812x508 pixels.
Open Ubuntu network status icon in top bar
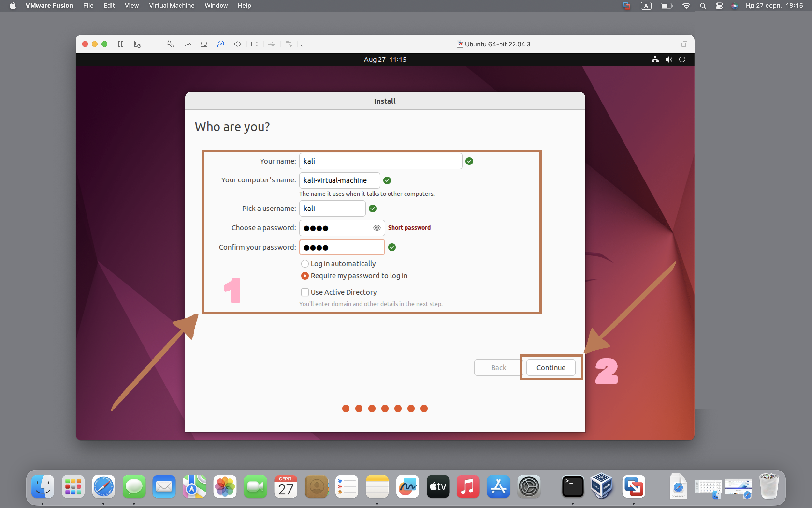(655, 60)
